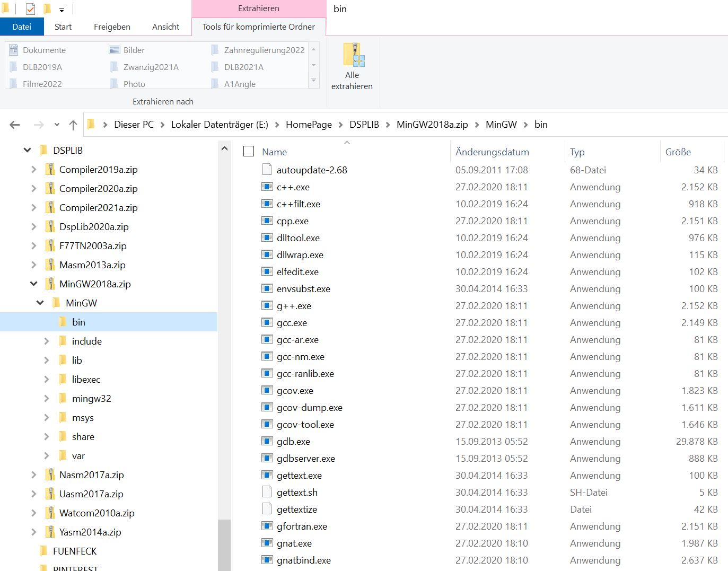Collapse the MinGW2018a.zip tree node
The width and height of the screenshot is (728, 571).
34,284
